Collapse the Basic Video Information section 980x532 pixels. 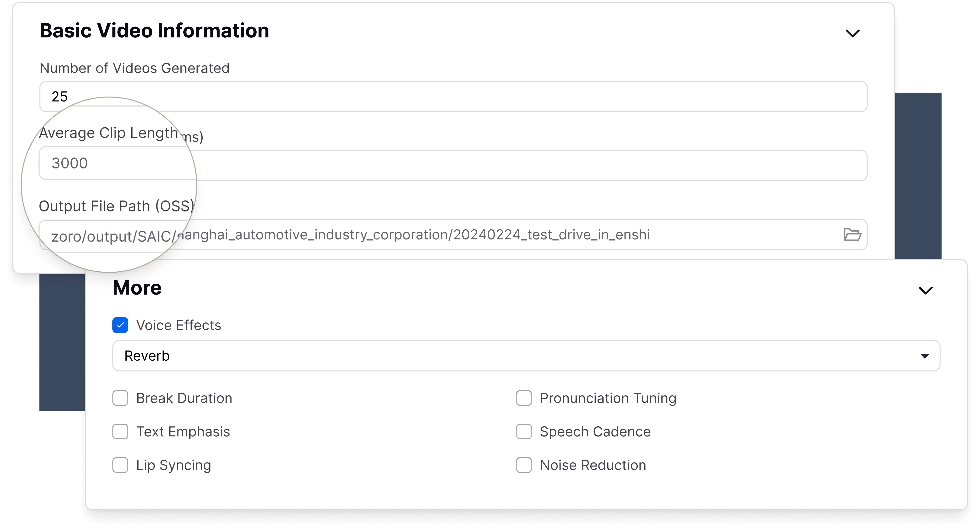point(852,33)
